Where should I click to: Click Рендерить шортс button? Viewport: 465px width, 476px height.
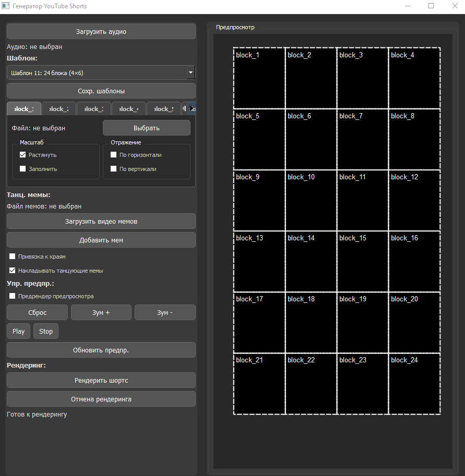tap(101, 381)
